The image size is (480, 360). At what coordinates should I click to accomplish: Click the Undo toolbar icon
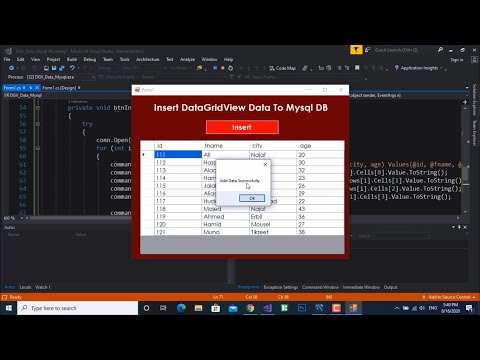click(72, 68)
